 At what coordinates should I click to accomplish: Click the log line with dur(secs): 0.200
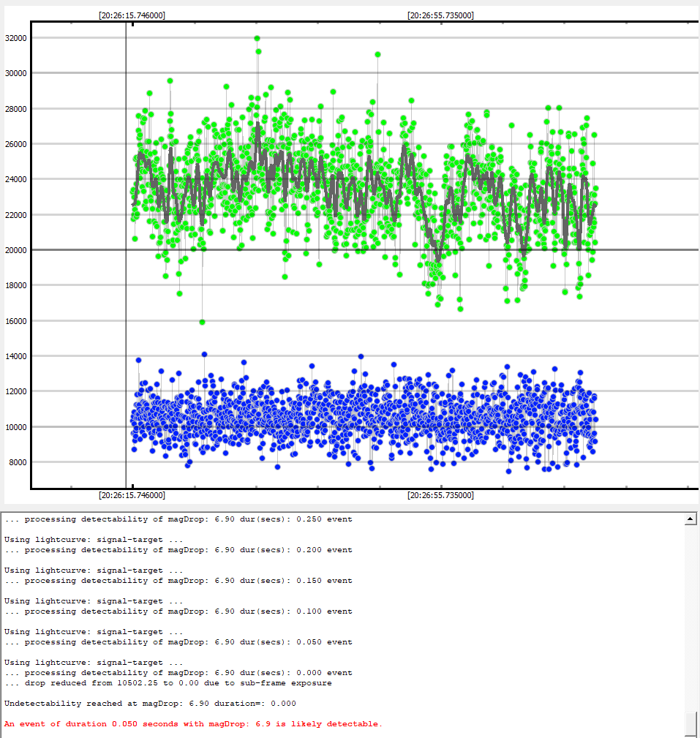178,550
